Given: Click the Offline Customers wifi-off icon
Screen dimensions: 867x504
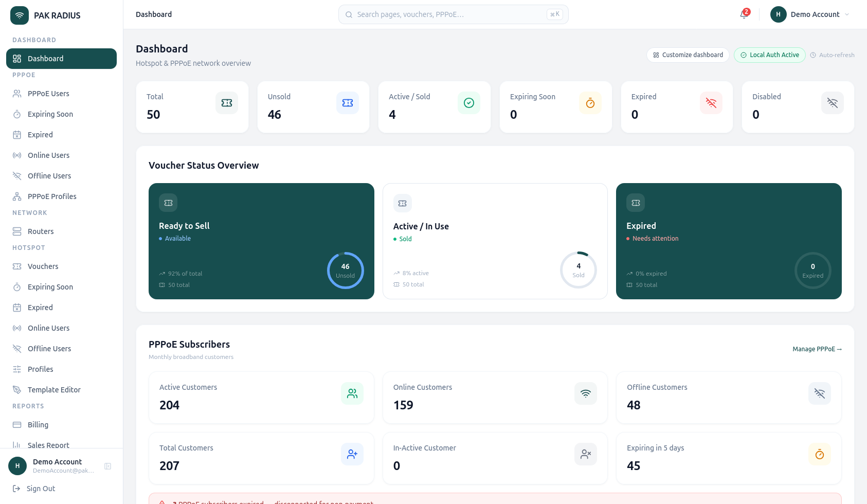Looking at the screenshot, I should pos(820,393).
